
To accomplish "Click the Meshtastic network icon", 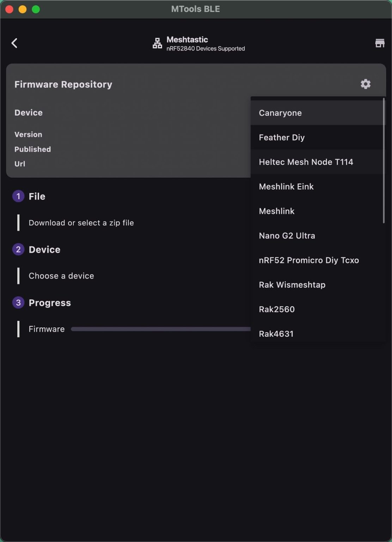I will click(157, 43).
